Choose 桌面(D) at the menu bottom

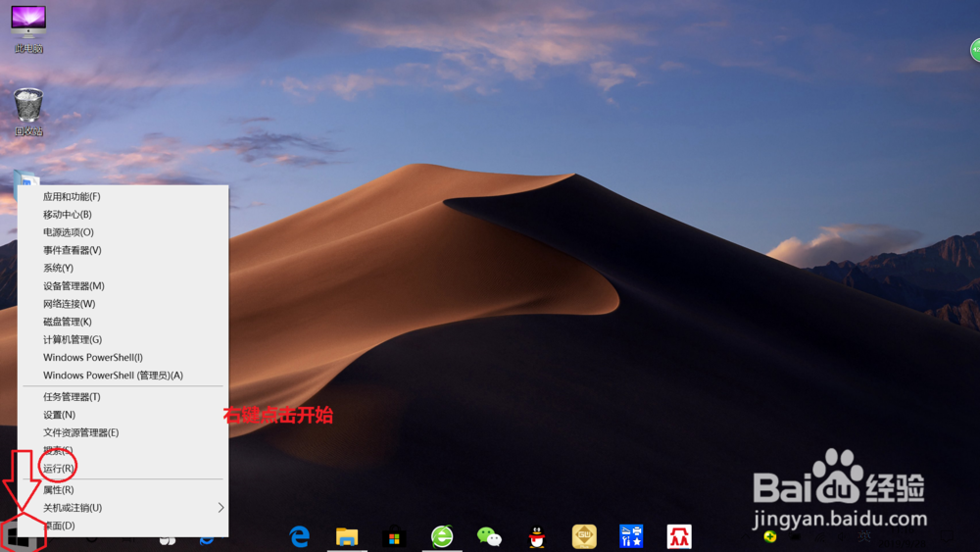tap(123, 526)
